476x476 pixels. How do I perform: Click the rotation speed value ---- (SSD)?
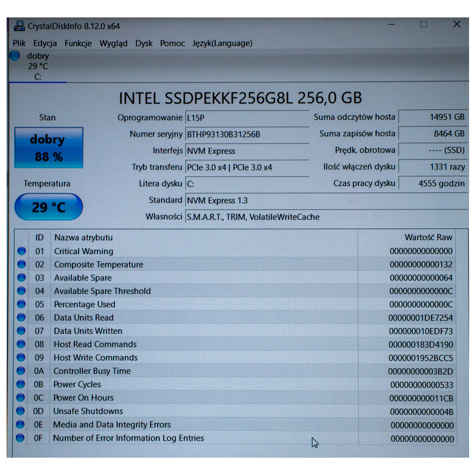point(433,150)
